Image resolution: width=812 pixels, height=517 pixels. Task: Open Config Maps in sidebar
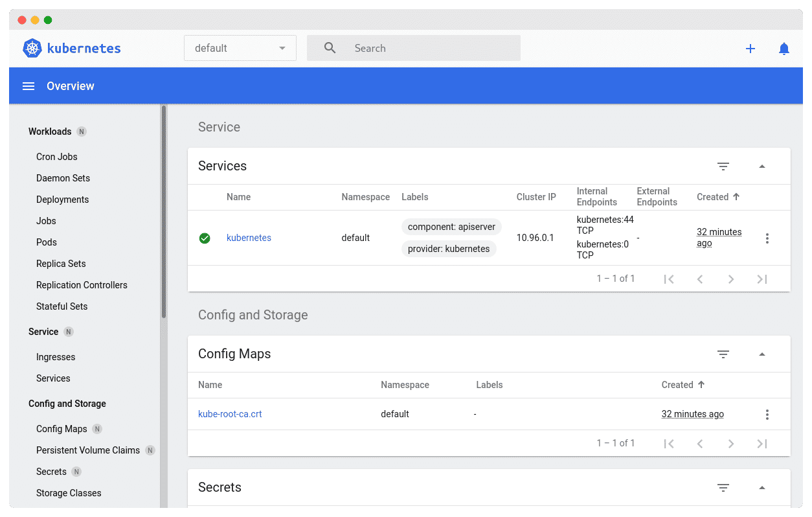[x=62, y=429]
